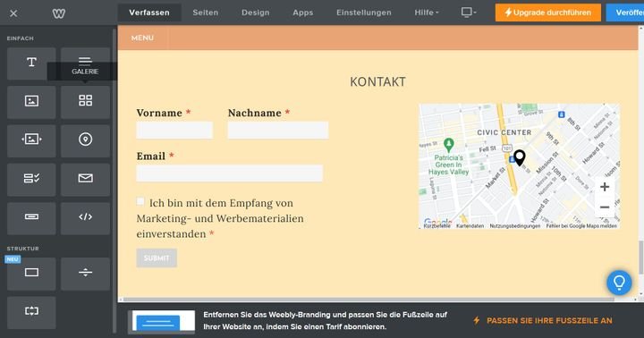The width and height of the screenshot is (644, 338).
Task: Click the SUBMIT form button
Action: tap(157, 258)
